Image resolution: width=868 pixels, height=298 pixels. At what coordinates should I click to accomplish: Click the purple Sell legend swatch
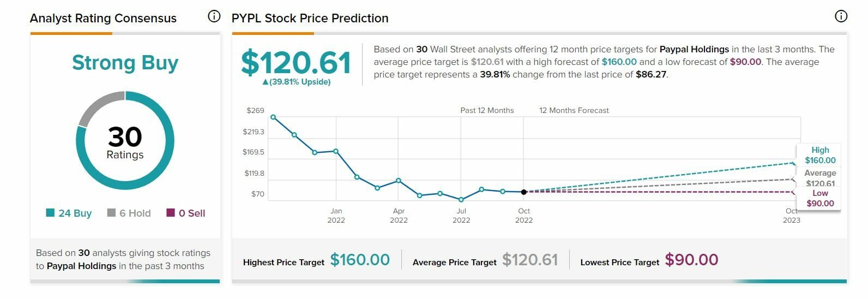pyautogui.click(x=171, y=213)
